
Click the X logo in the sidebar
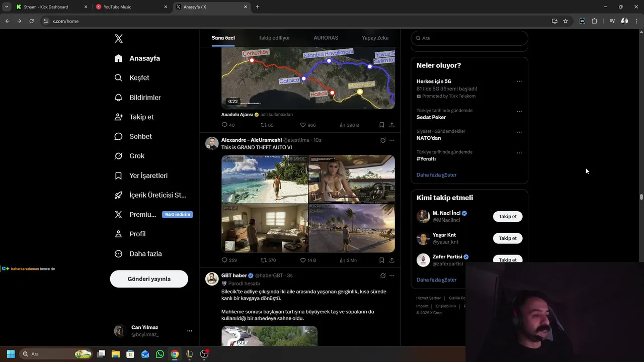[x=119, y=39]
